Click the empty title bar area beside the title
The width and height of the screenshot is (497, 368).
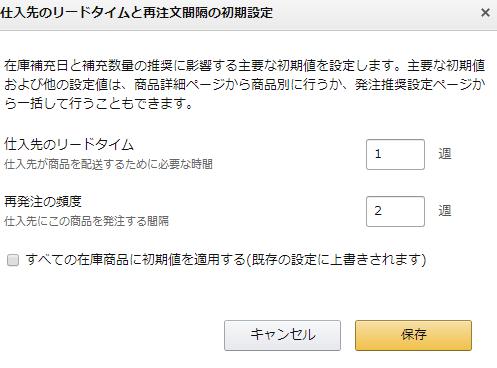pos(377,13)
